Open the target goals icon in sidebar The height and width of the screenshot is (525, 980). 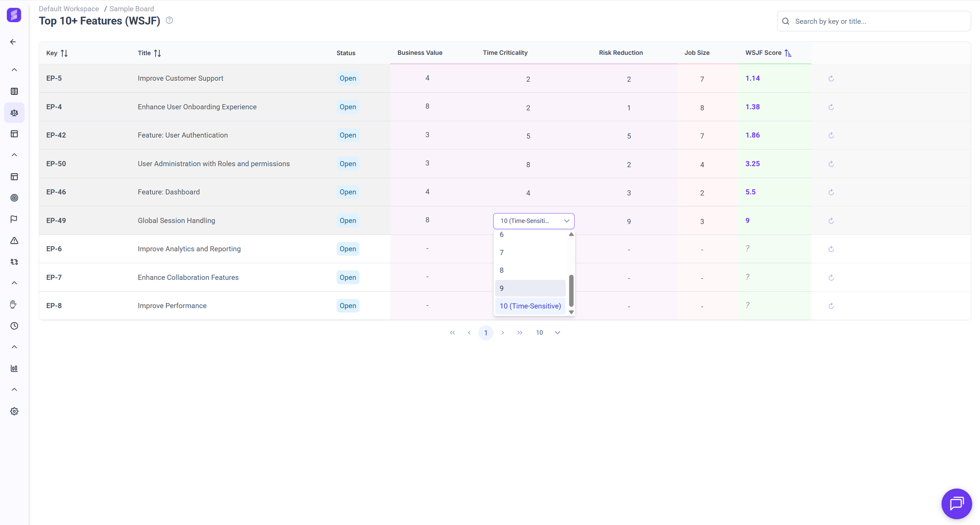14,198
